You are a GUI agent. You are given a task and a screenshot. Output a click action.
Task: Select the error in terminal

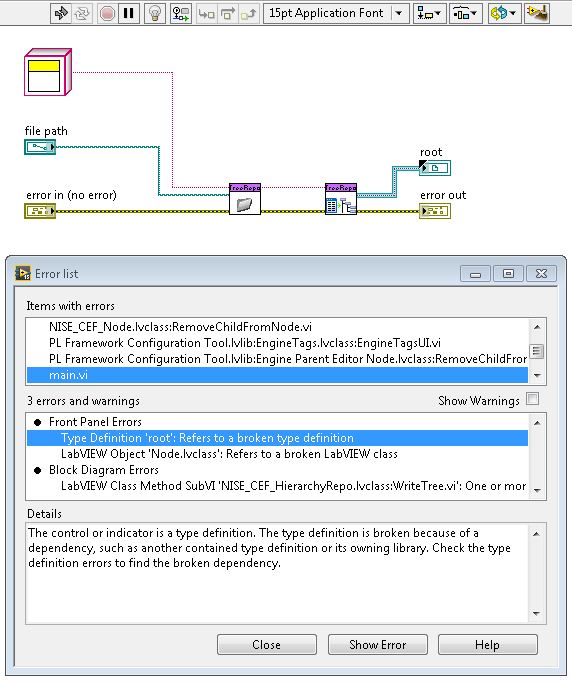tap(40, 211)
